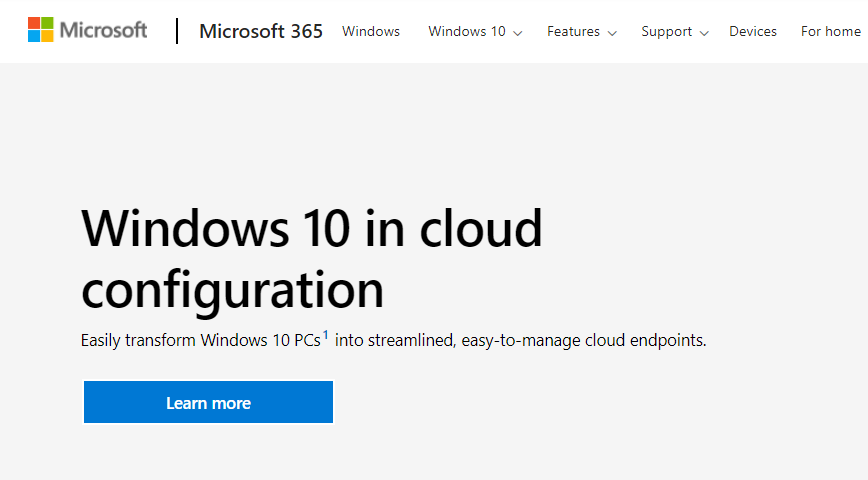The width and height of the screenshot is (868, 480).
Task: Click the gray "Microsoft" wordmark text
Action: point(103,30)
